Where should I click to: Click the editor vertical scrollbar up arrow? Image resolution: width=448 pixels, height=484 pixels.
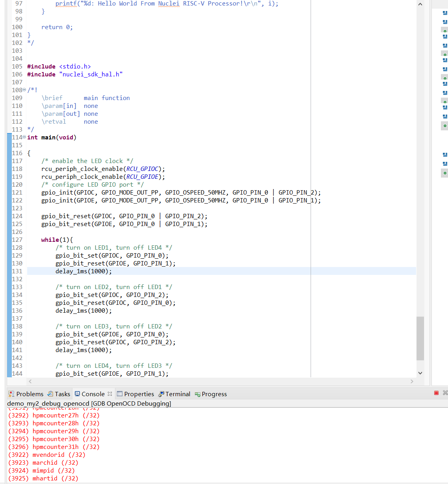(420, 4)
